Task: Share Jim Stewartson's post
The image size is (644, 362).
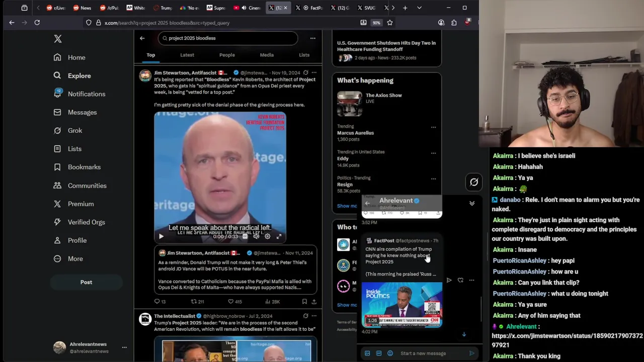Action: point(314,302)
